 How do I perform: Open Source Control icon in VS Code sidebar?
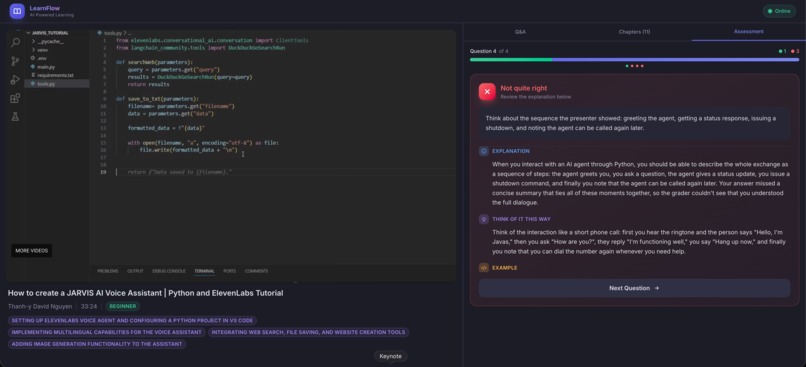(x=15, y=61)
